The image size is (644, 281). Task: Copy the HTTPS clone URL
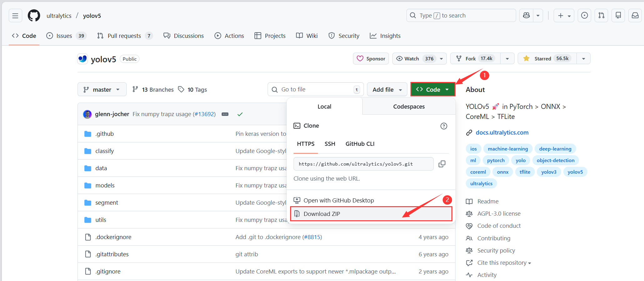click(442, 164)
